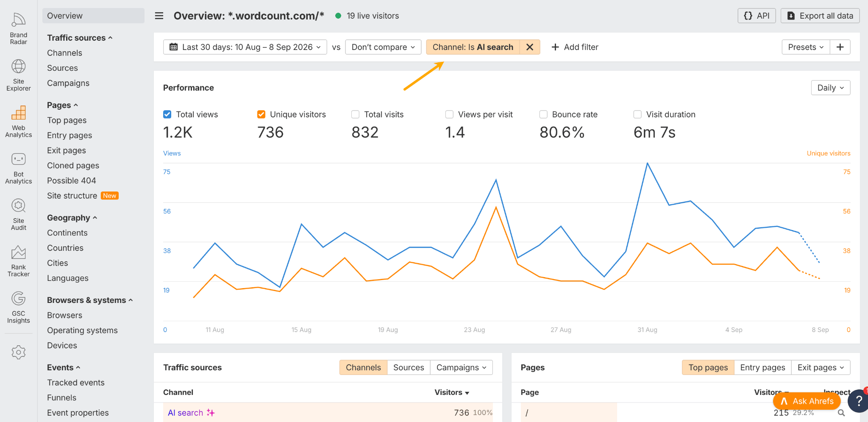Open Operating systems report
The width and height of the screenshot is (868, 422).
82,330
